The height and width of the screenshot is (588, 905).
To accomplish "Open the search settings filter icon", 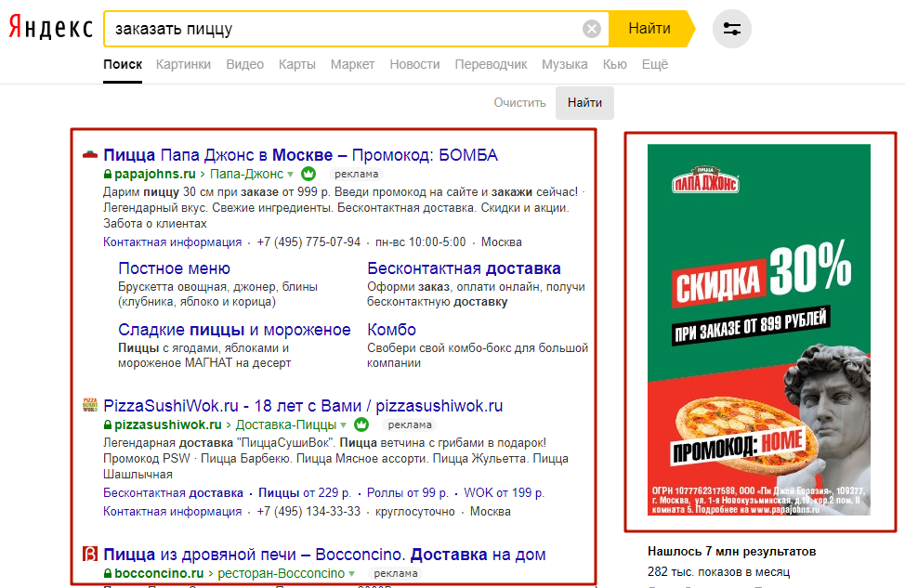I will [732, 28].
